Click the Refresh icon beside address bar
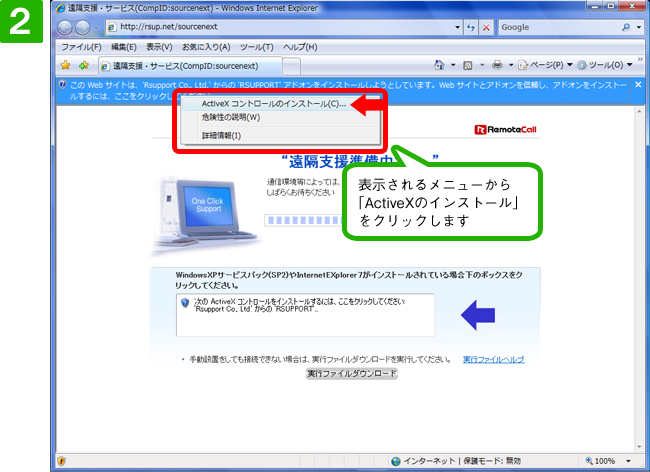 471,27
